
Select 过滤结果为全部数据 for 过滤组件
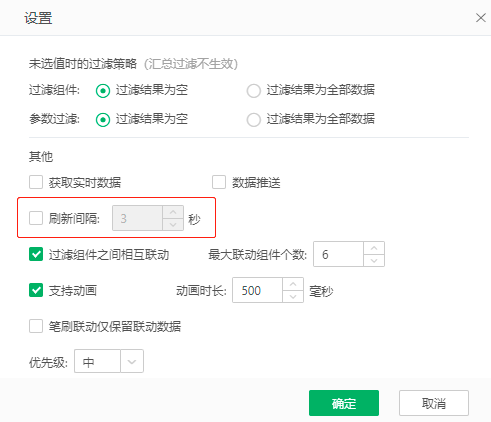tap(254, 91)
